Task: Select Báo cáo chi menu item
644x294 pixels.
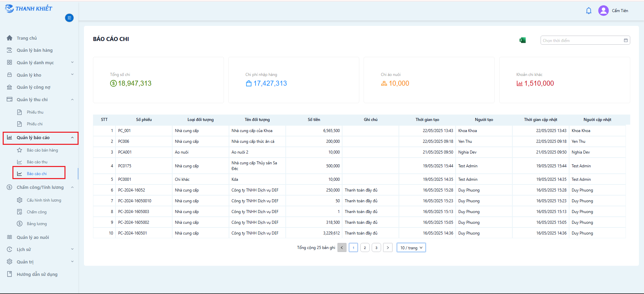Action: (x=37, y=174)
